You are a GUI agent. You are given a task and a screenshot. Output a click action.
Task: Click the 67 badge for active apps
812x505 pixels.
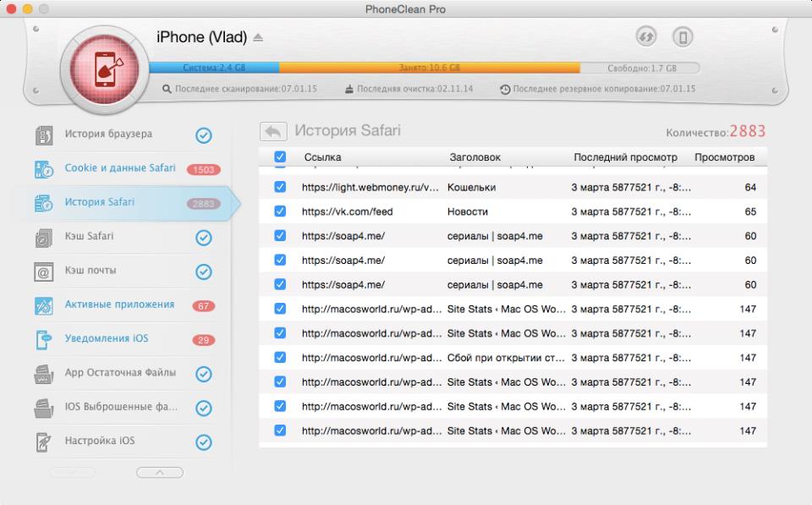(x=204, y=306)
